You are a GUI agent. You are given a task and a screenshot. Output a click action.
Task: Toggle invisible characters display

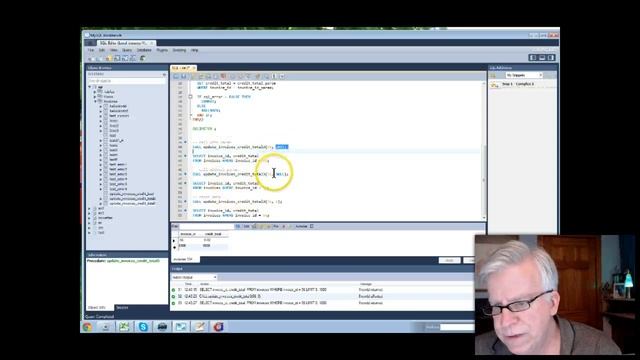pyautogui.click(x=274, y=76)
